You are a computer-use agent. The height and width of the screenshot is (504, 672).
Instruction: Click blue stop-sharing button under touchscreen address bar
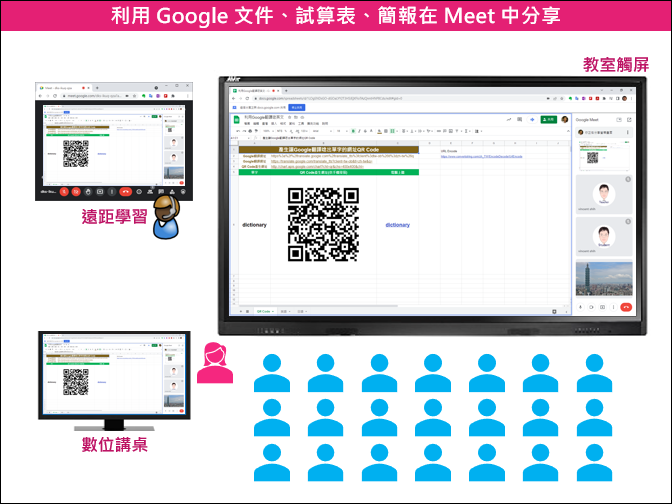[x=297, y=107]
